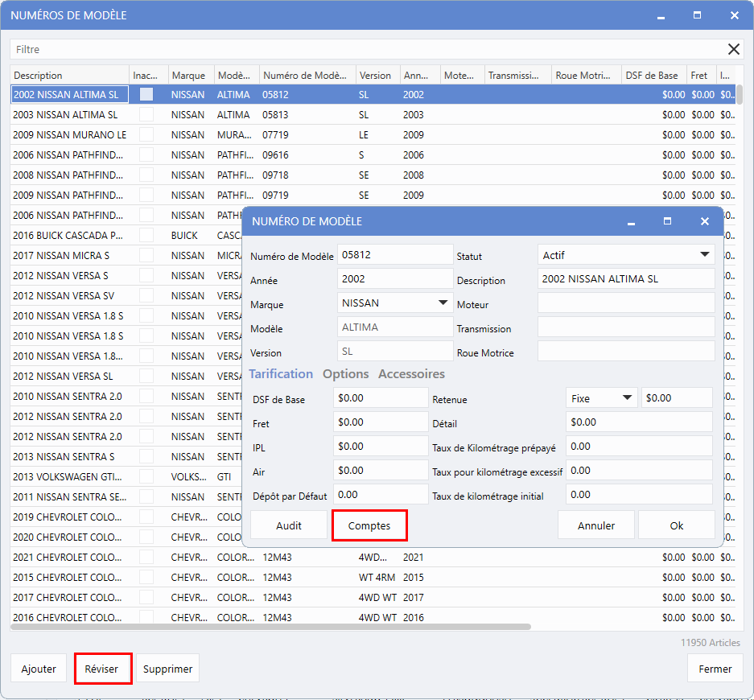Toggle Inactif checkbox for 2013 VOLKSWAGEN GTI row
The height and width of the screenshot is (700, 754).
(146, 476)
